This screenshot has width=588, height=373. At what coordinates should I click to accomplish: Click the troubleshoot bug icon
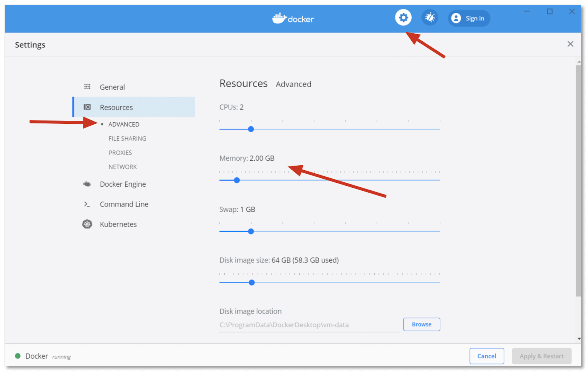tap(429, 17)
